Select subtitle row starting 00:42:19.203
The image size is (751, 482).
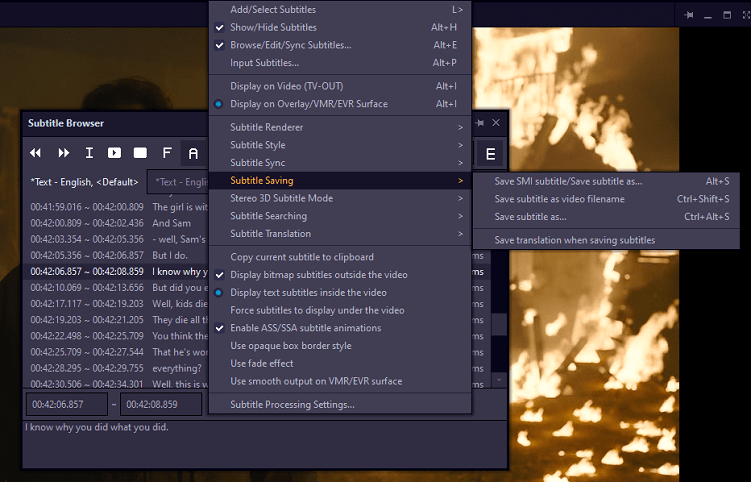click(116, 320)
